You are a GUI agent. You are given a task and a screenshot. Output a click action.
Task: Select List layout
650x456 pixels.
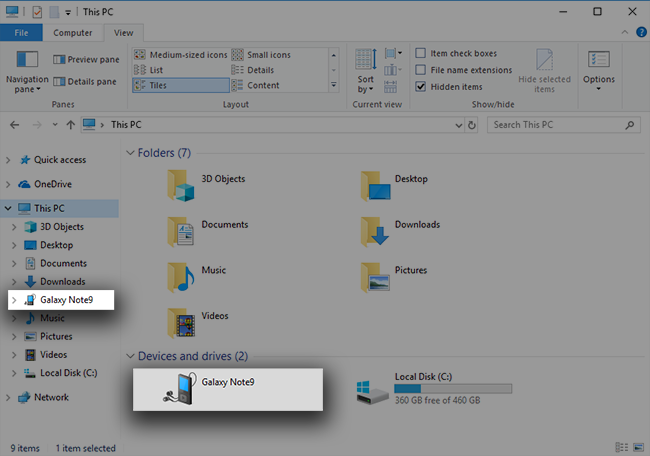[148, 70]
